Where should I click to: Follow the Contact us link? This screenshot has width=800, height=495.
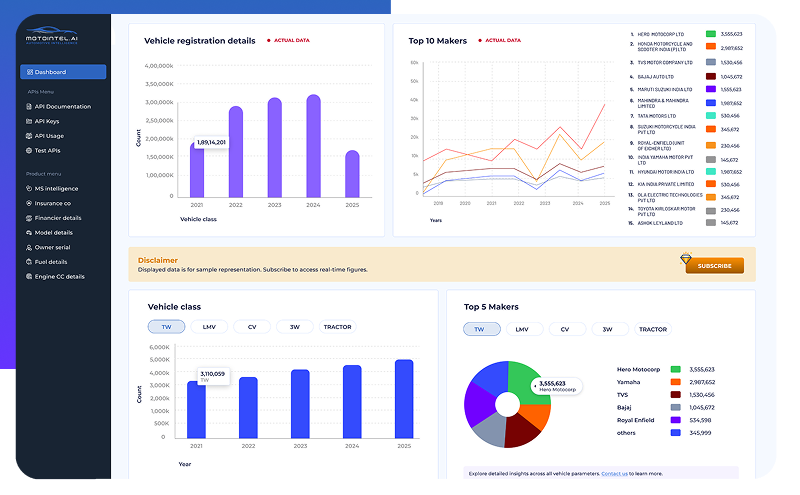614,474
